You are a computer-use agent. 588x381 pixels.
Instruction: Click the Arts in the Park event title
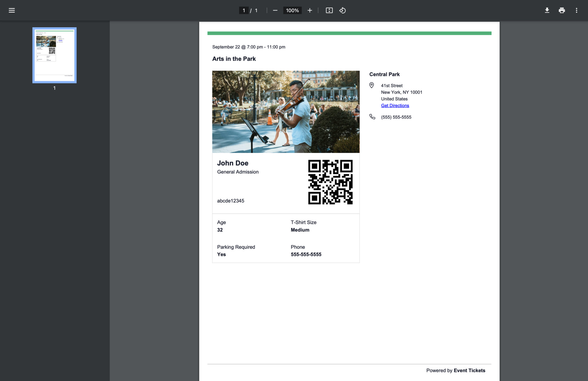coord(234,59)
